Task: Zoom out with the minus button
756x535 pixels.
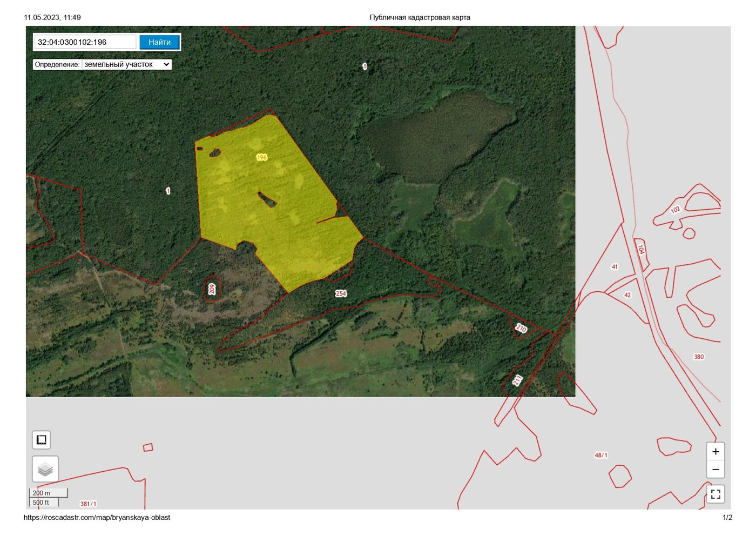Action: point(715,469)
